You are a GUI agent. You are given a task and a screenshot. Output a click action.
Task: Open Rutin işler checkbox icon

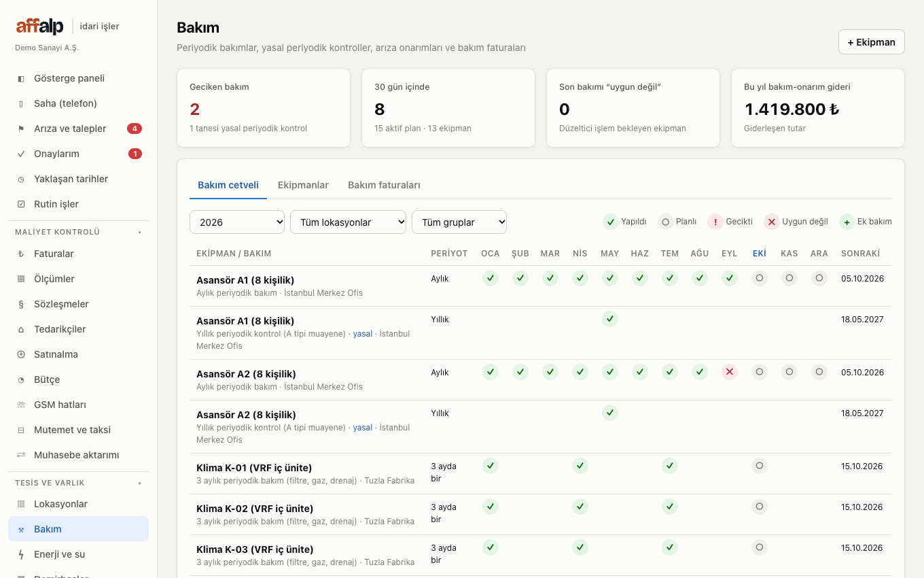(21, 204)
